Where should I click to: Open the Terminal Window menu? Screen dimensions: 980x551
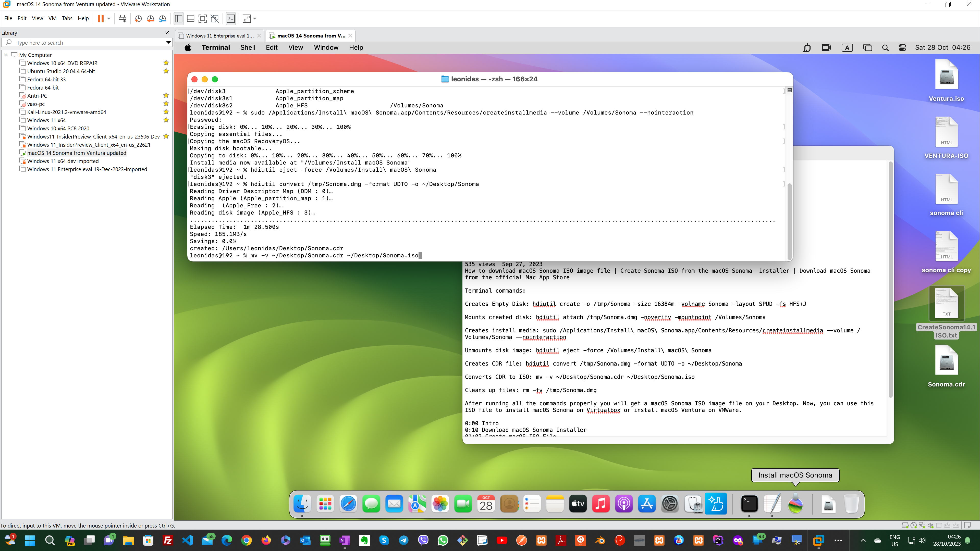(326, 47)
